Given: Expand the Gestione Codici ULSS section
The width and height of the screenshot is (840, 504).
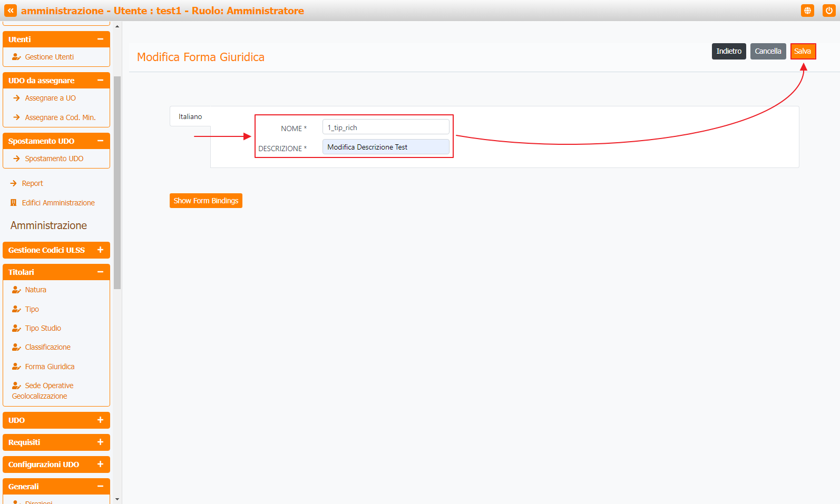Looking at the screenshot, I should 100,250.
